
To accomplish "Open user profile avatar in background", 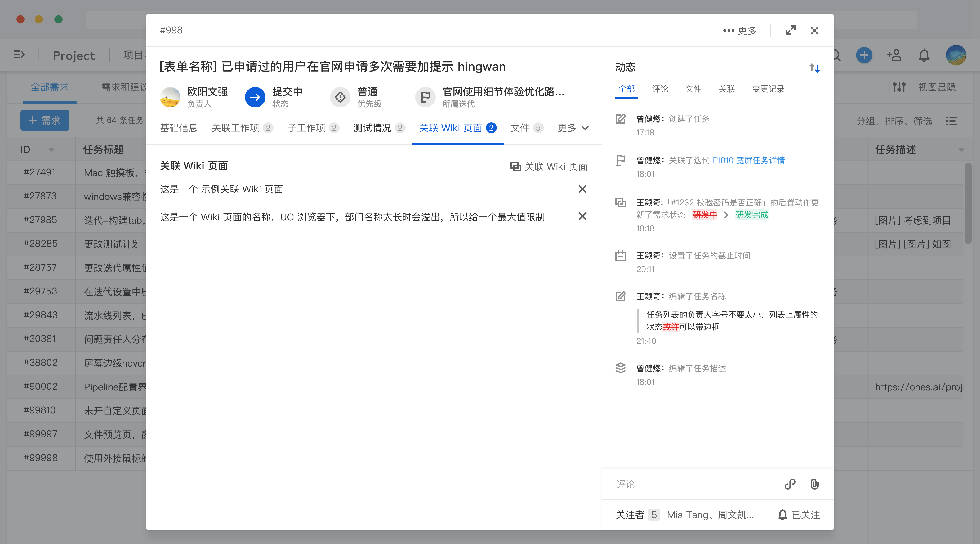I will [956, 55].
